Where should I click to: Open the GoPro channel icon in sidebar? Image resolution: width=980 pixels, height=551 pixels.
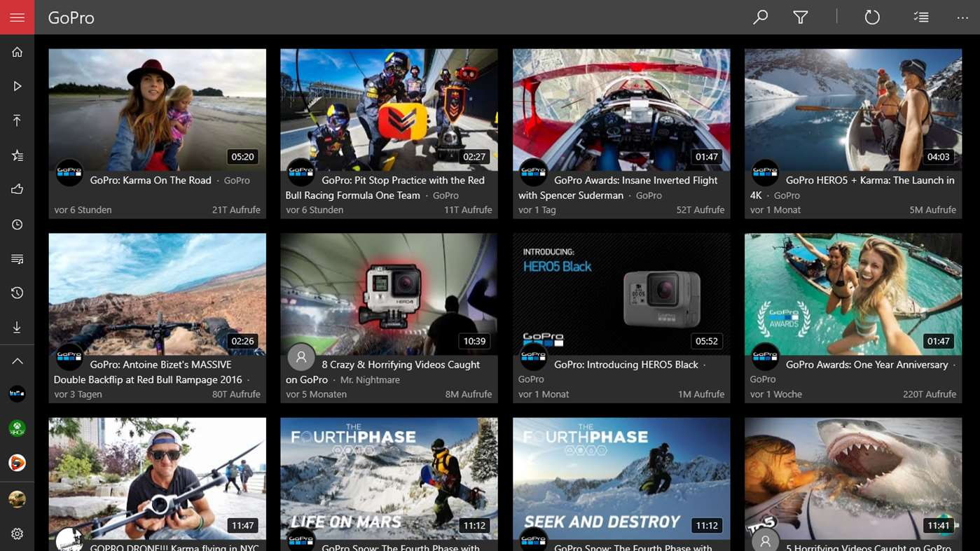pyautogui.click(x=17, y=394)
